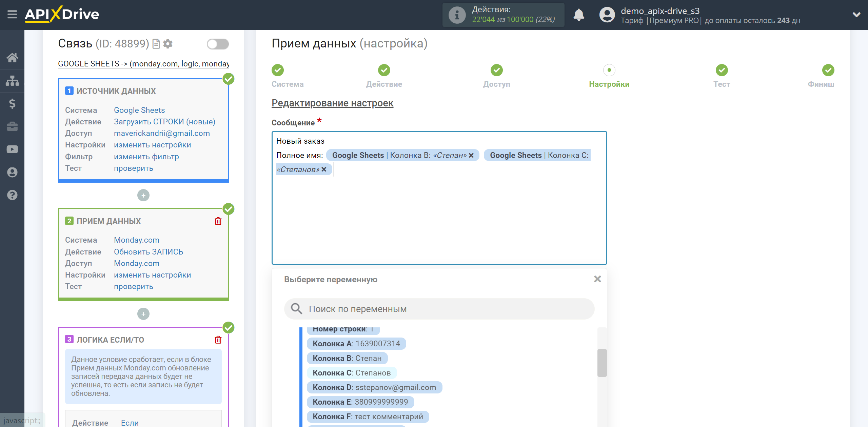This screenshot has width=868, height=427.
Task: Click проверить in data source block
Action: (134, 168)
